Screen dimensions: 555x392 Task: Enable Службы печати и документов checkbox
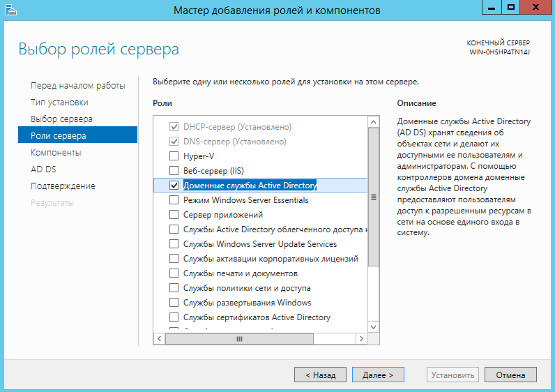(x=174, y=273)
